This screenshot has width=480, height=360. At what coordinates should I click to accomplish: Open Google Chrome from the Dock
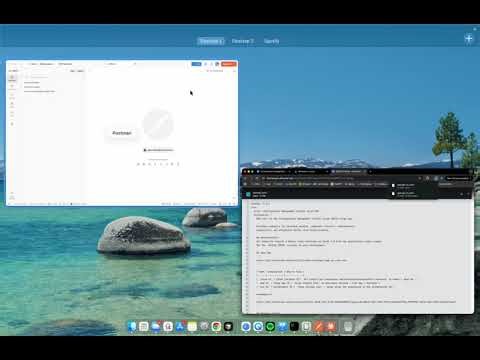click(216, 326)
